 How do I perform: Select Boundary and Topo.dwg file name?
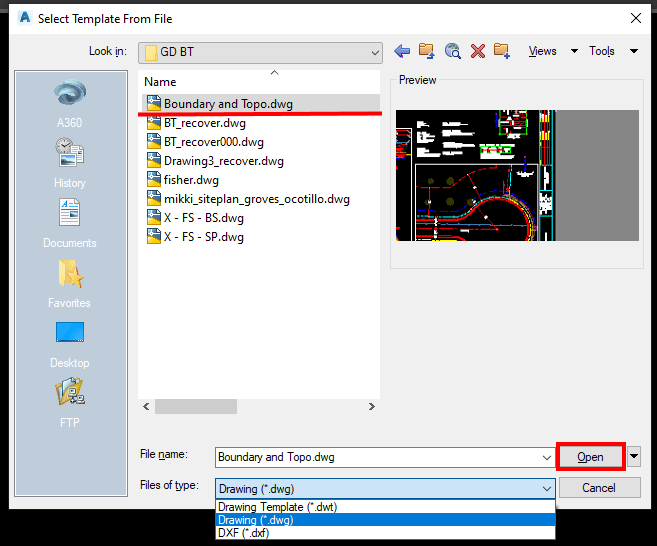pyautogui.click(x=228, y=104)
